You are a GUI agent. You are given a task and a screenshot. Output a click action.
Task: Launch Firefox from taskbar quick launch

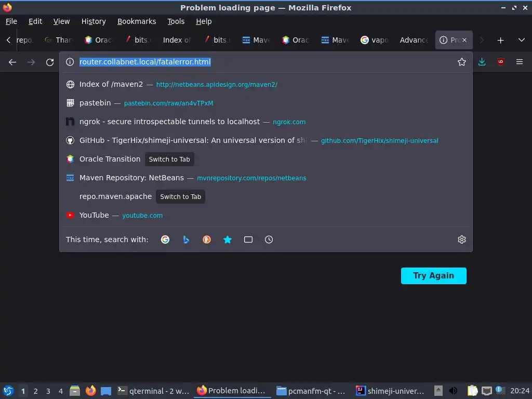90,391
